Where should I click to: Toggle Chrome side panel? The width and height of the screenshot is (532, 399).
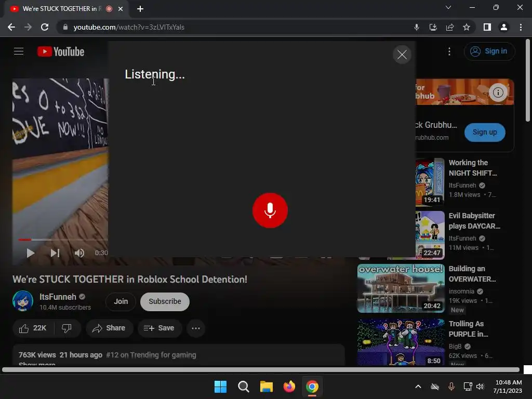[487, 27]
